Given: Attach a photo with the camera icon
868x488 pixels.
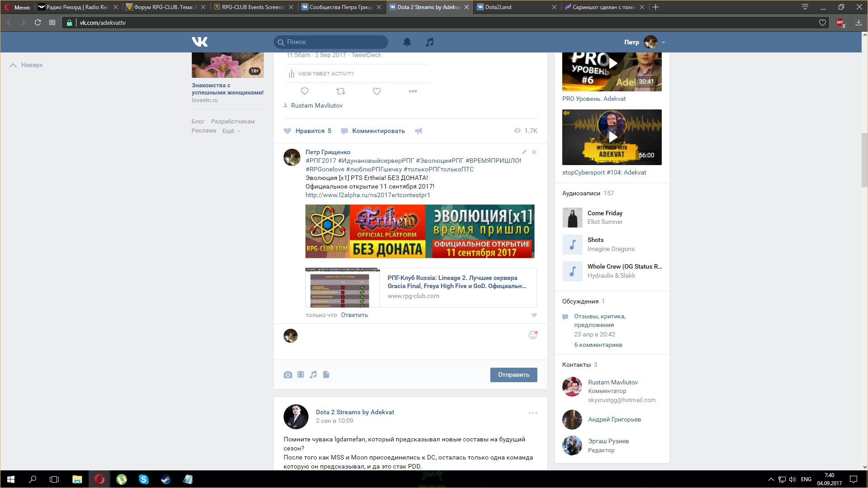Looking at the screenshot, I should 288,375.
